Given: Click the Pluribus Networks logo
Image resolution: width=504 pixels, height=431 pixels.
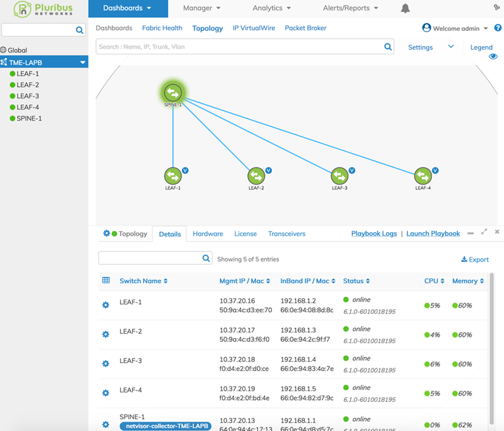Looking at the screenshot, I should 44,9.
